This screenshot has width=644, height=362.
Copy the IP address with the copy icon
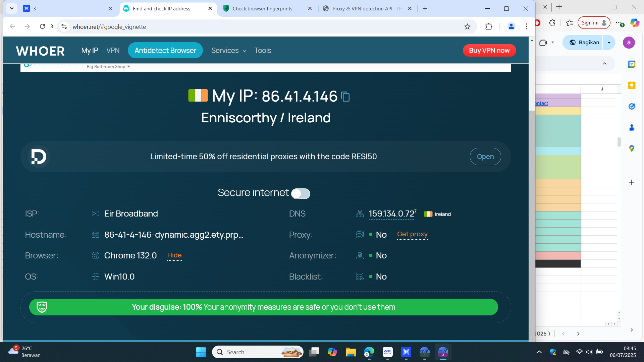(x=345, y=97)
